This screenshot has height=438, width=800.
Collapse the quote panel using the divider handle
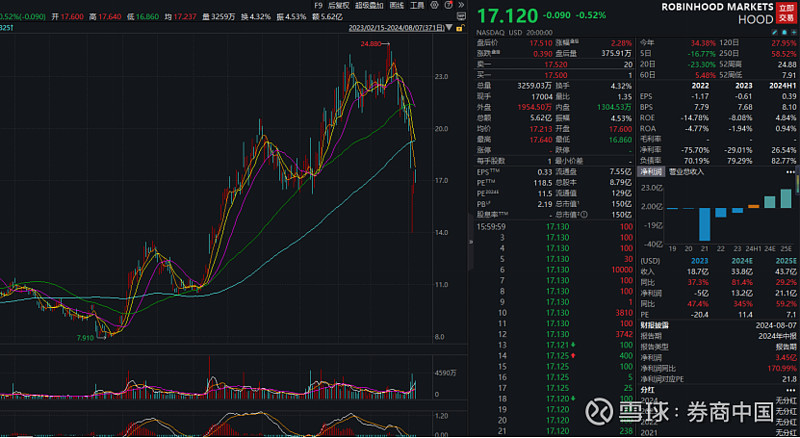coord(469,241)
